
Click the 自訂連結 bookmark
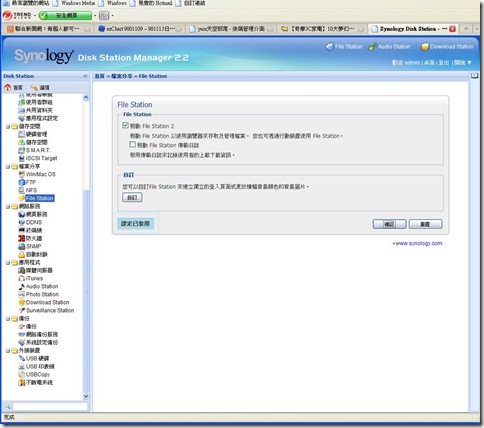191,3
